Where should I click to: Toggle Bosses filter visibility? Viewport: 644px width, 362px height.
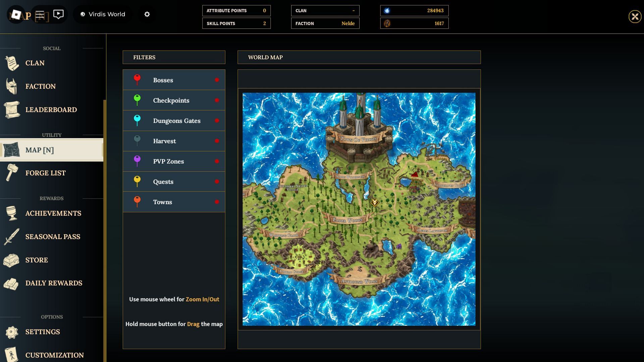pyautogui.click(x=217, y=79)
